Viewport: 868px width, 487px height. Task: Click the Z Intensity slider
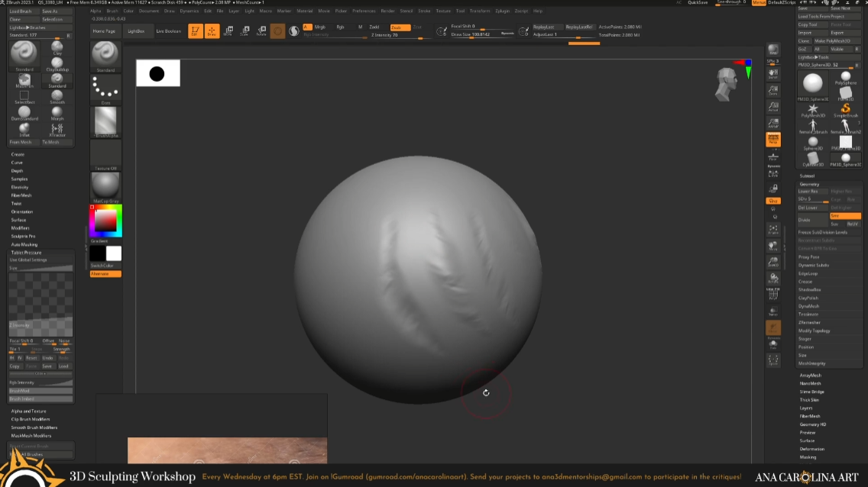coord(400,35)
